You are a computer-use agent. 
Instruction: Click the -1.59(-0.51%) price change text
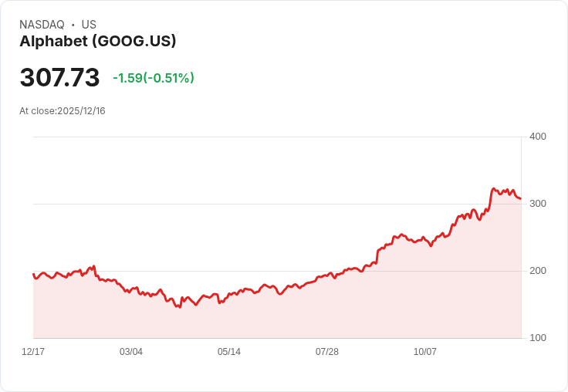(x=154, y=78)
